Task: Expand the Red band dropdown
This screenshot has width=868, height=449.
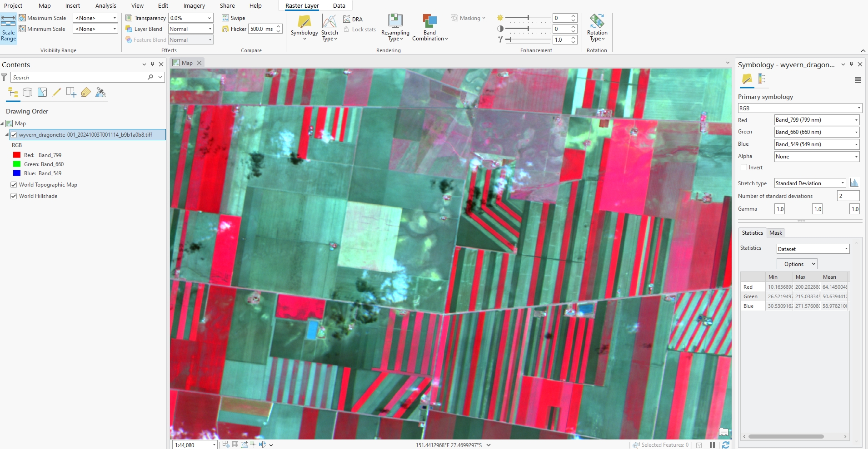Action: click(x=817, y=120)
